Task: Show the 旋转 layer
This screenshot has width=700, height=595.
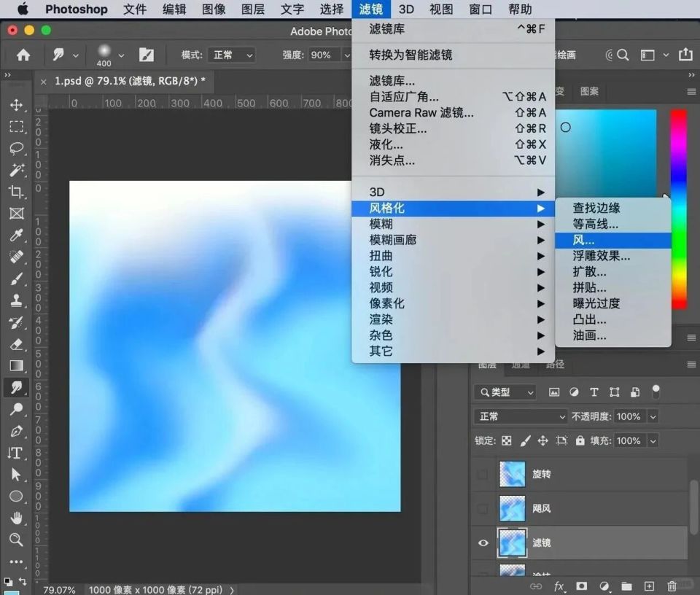Action: 481,474
